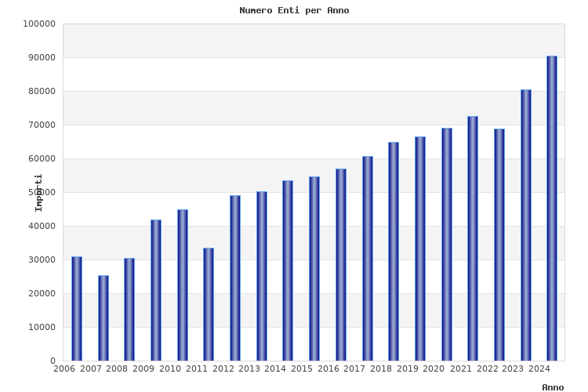Select the 2020 bar
This screenshot has width=588, height=392.
point(447,244)
